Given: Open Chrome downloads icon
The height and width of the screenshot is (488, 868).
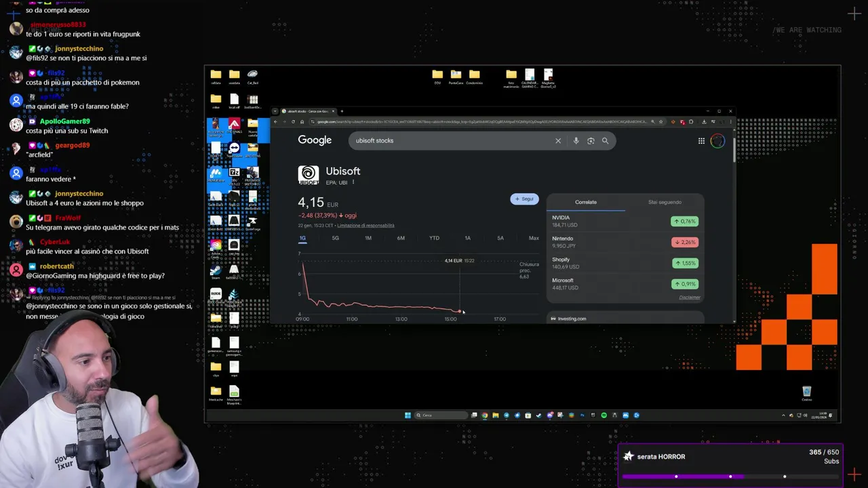Looking at the screenshot, I should (704, 122).
